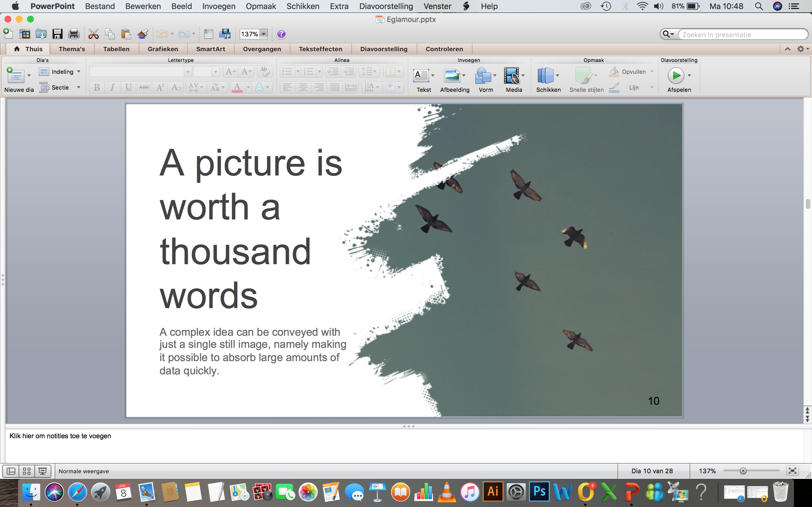Viewport: 812px width, 507px height.
Task: Expand the Sectie dropdown
Action: coord(78,88)
